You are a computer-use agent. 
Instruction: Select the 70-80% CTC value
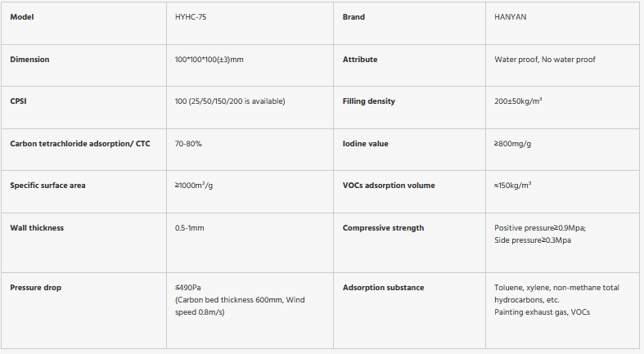coord(188,143)
